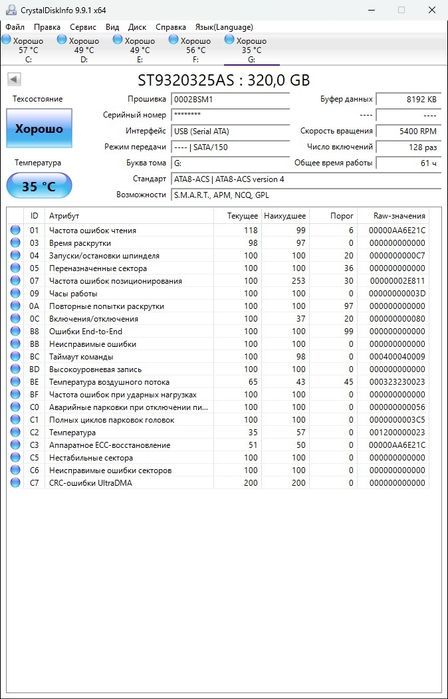Click the buffer size field 8192 KB
Screen dimensions: 448x699
point(408,99)
